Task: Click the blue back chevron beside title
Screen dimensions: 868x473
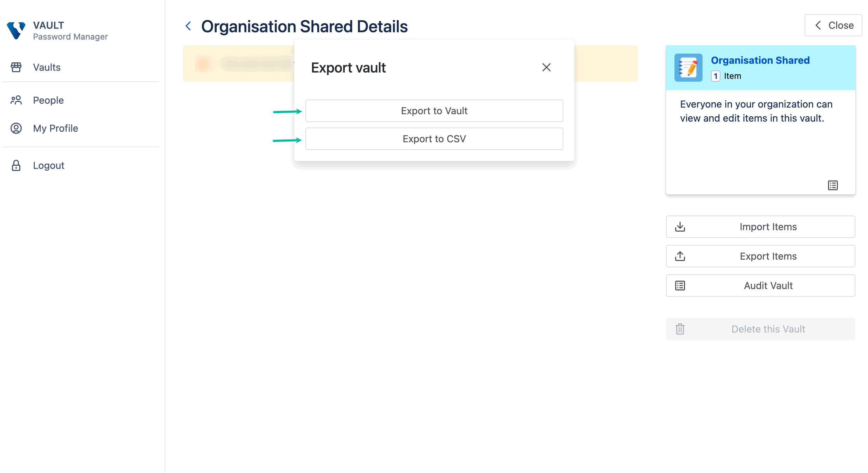Action: pos(188,26)
